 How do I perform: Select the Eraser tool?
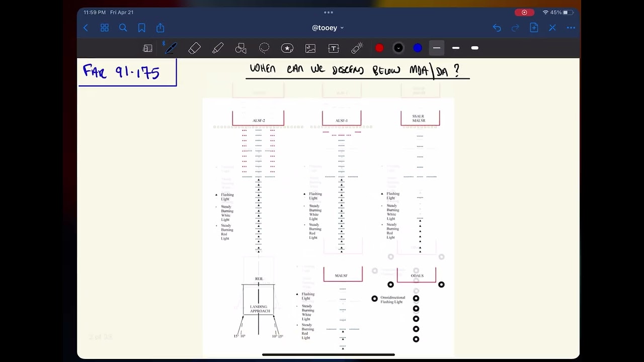tap(194, 48)
